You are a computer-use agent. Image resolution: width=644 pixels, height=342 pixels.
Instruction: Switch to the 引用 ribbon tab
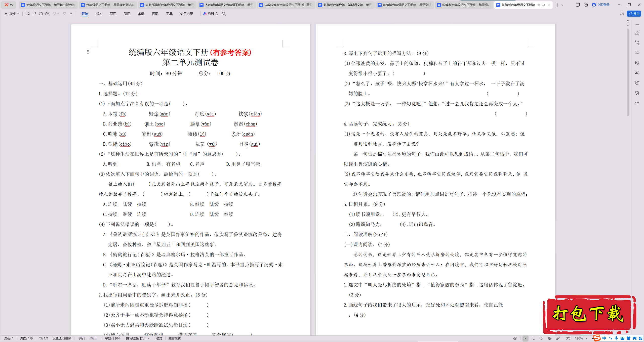click(x=127, y=14)
